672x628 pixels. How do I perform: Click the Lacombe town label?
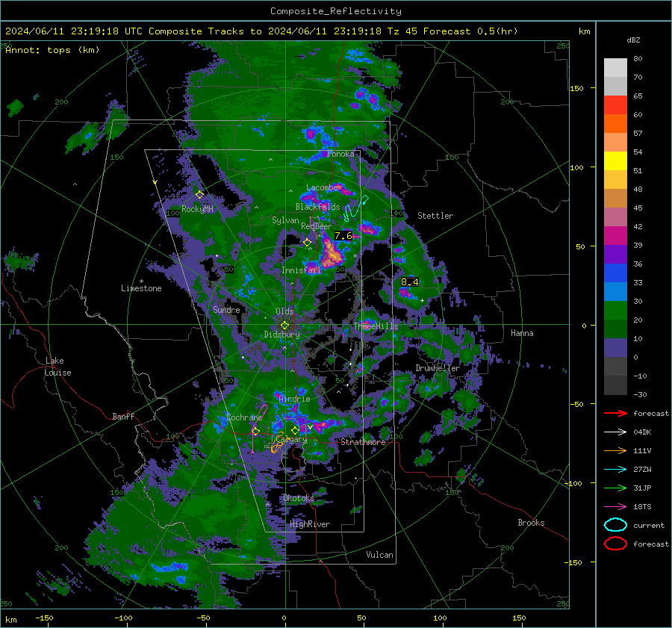click(323, 187)
